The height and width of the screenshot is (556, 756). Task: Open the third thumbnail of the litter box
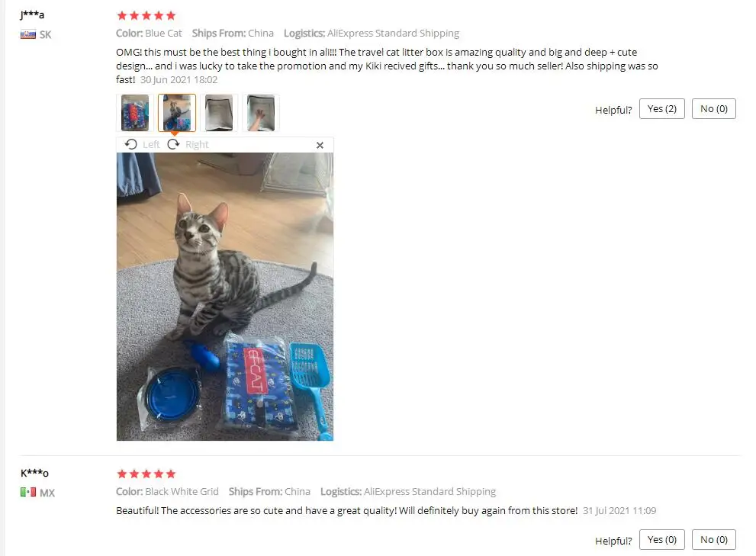(x=219, y=113)
